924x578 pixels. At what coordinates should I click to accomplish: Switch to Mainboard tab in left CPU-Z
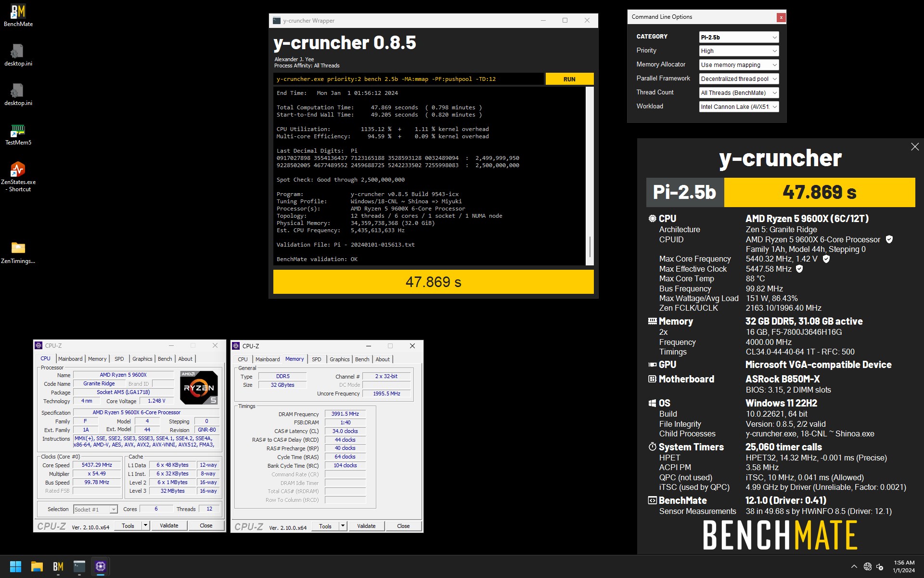70,359
